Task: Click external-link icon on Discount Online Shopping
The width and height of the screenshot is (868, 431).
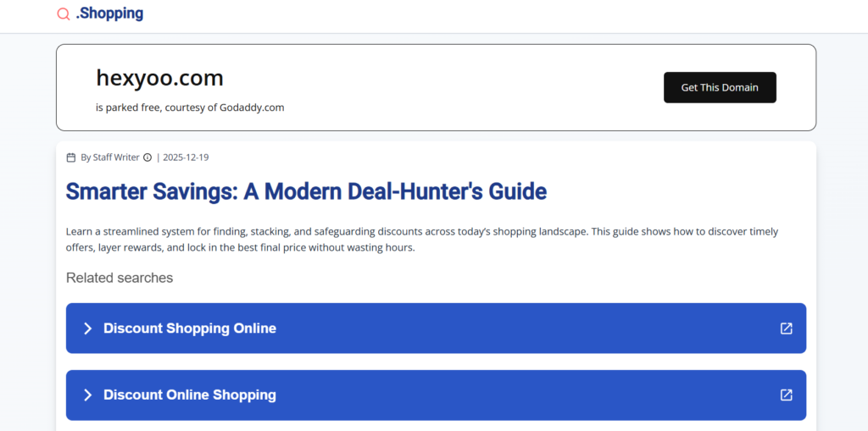Action: (786, 395)
